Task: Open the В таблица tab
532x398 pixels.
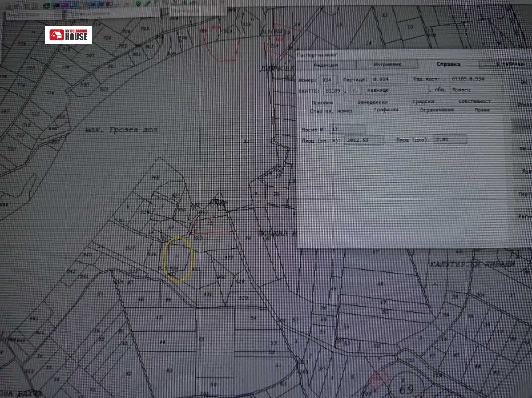Action: pos(509,64)
